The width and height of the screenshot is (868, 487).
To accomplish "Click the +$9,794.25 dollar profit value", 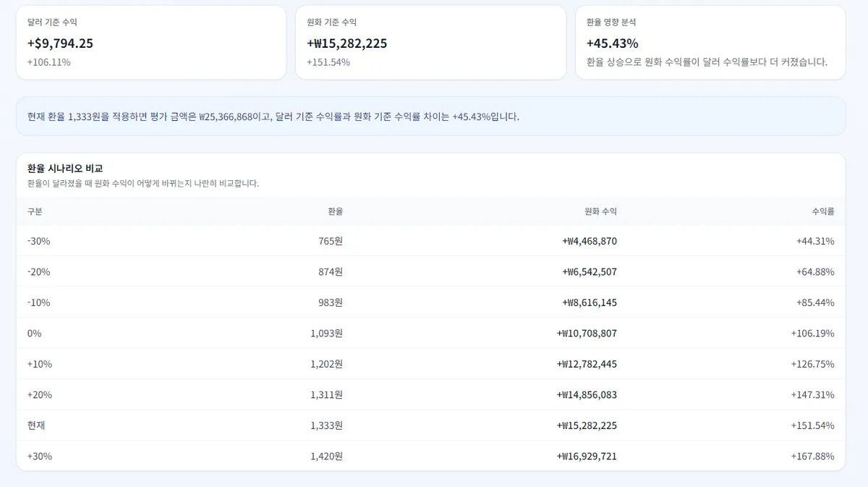I will [x=60, y=43].
